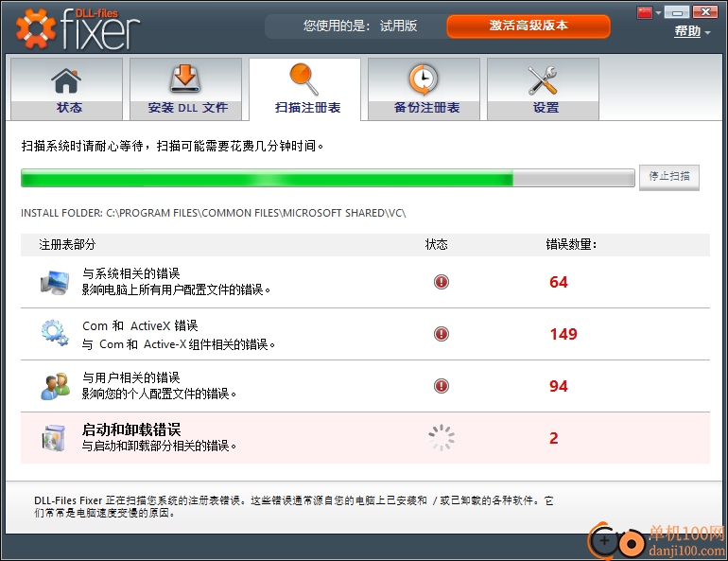Close the DLL-files Fixer window
728x561 pixels.
(705, 12)
